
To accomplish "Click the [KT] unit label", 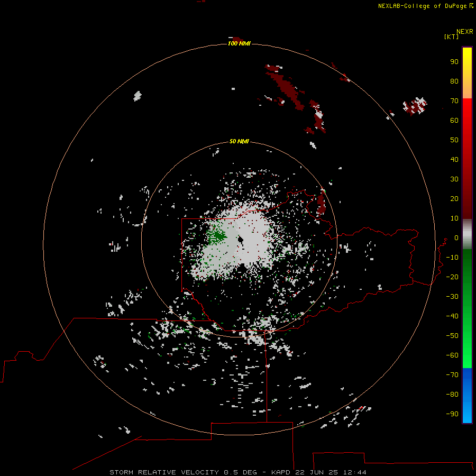I will [x=452, y=36].
